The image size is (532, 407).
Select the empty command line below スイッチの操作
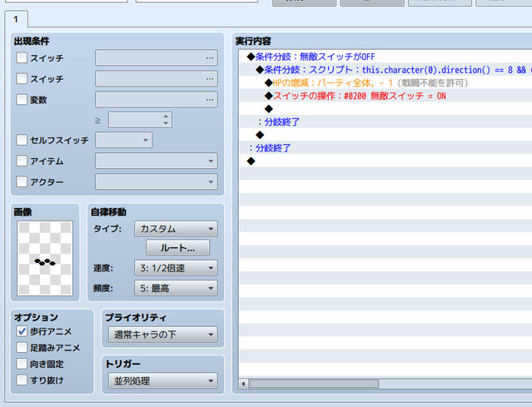coord(385,109)
